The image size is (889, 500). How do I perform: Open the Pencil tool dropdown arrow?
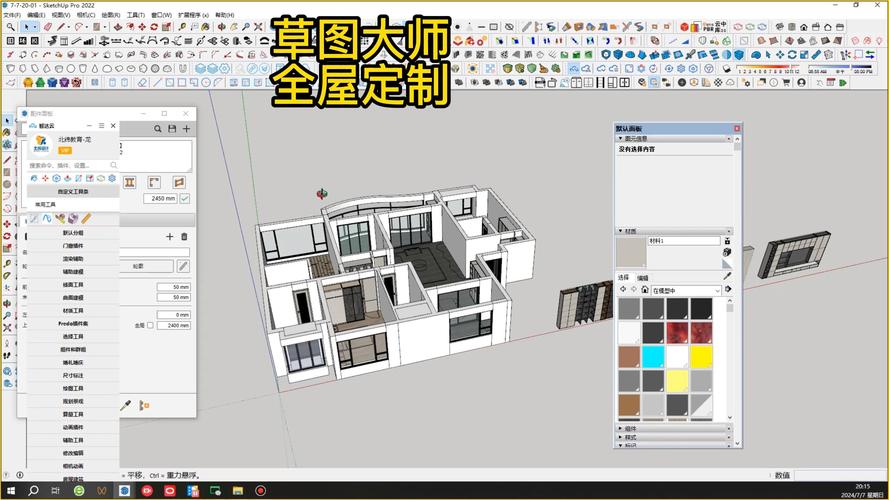[69, 27]
